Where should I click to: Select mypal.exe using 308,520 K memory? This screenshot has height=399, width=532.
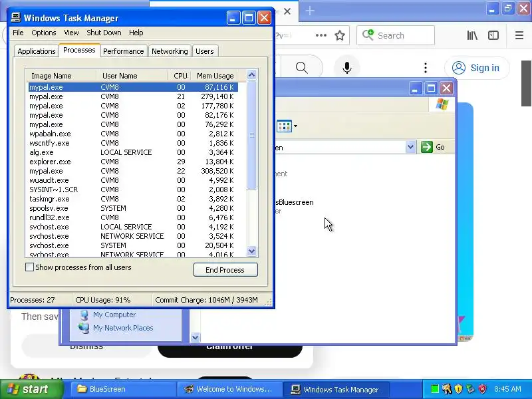point(133,171)
